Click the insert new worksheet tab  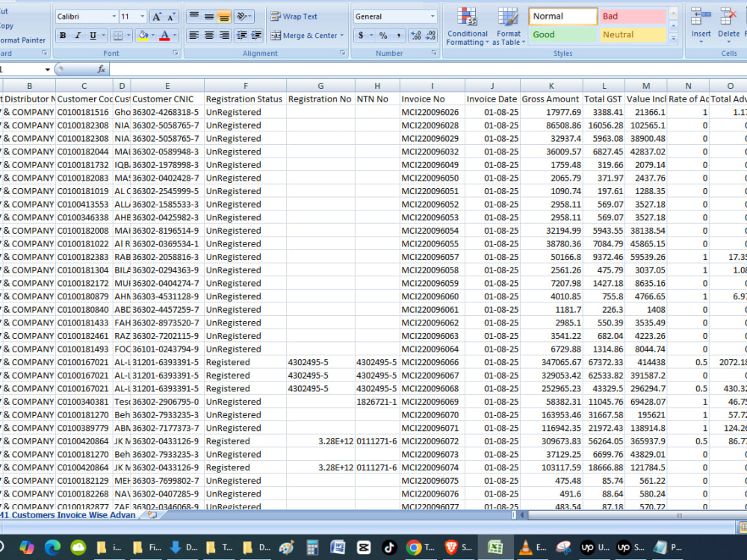click(x=152, y=515)
